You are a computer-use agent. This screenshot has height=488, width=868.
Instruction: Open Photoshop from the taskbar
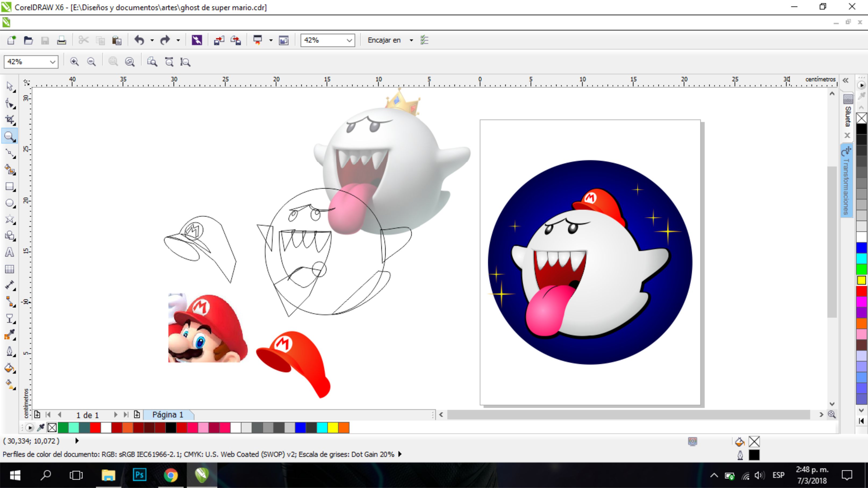pos(139,475)
